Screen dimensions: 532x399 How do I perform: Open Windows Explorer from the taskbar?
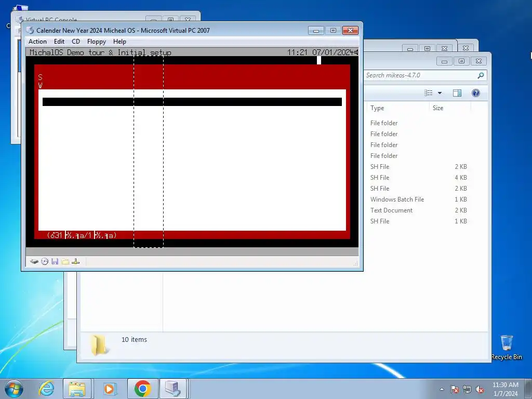(x=77, y=389)
